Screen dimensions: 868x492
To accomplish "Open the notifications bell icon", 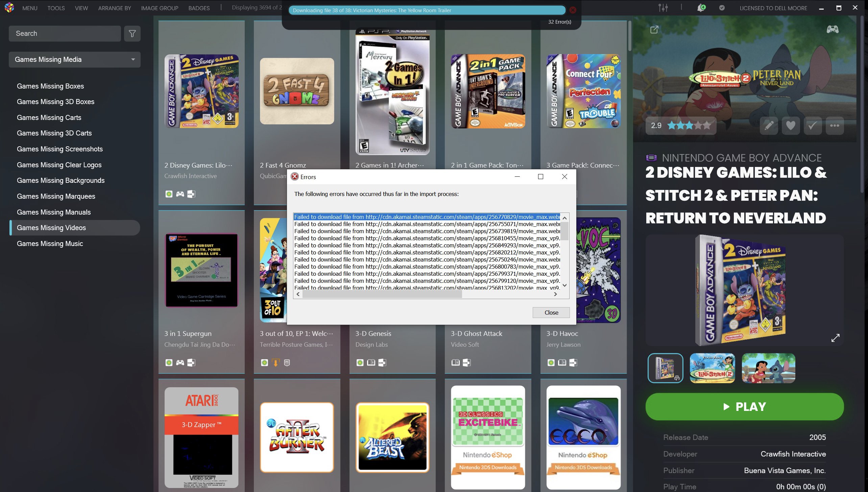I will 701,7.
